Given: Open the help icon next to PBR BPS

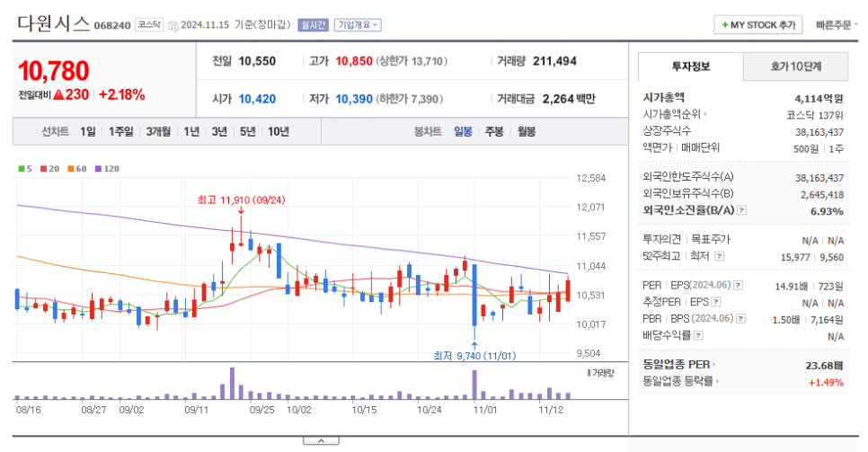Looking at the screenshot, I should (x=740, y=318).
